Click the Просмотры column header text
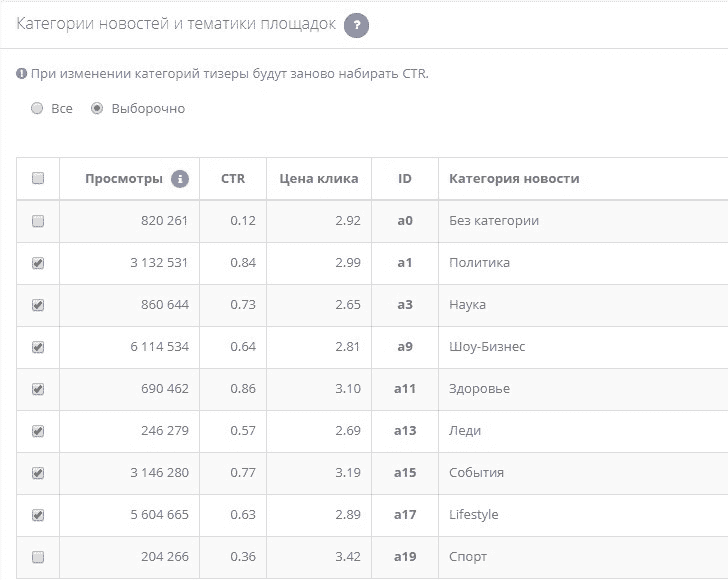This screenshot has height=580, width=728. click(x=124, y=179)
